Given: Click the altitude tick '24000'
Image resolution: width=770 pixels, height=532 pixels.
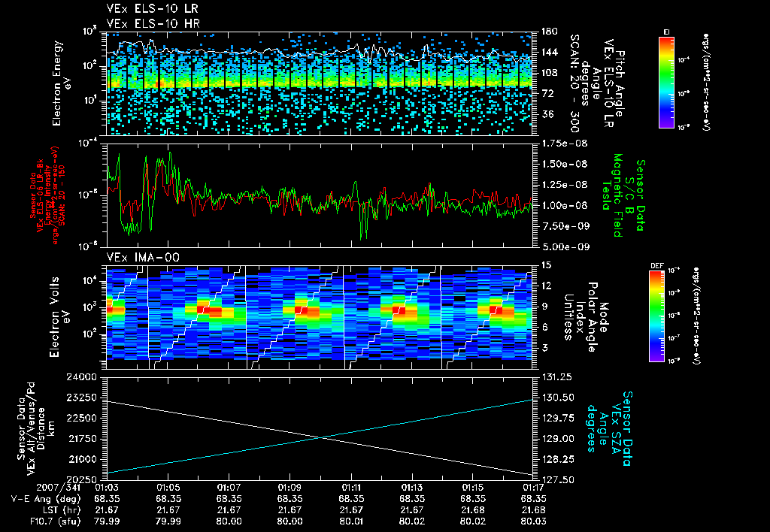Looking at the screenshot, I should (x=81, y=377).
